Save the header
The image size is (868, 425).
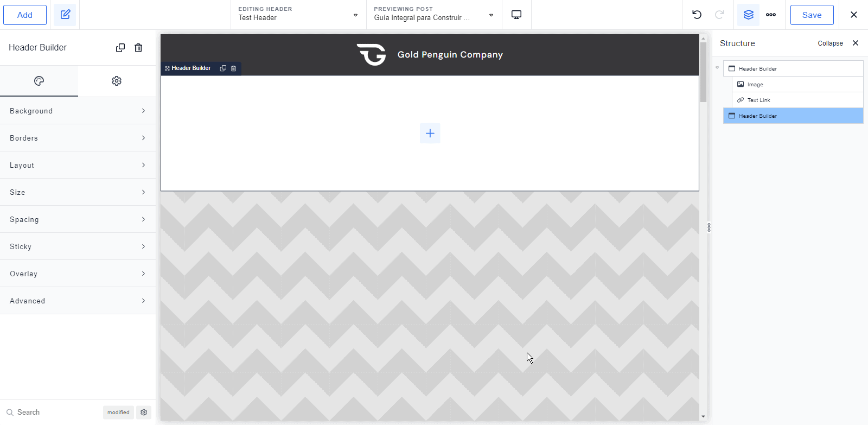click(x=812, y=15)
